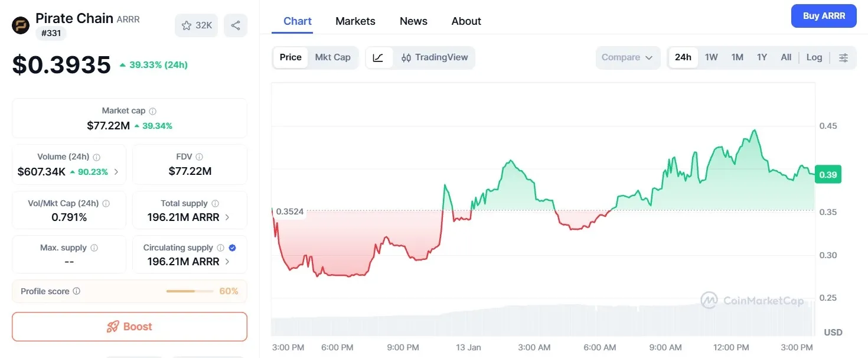The image size is (868, 358).
Task: Select the line chart type icon
Action: point(378,57)
